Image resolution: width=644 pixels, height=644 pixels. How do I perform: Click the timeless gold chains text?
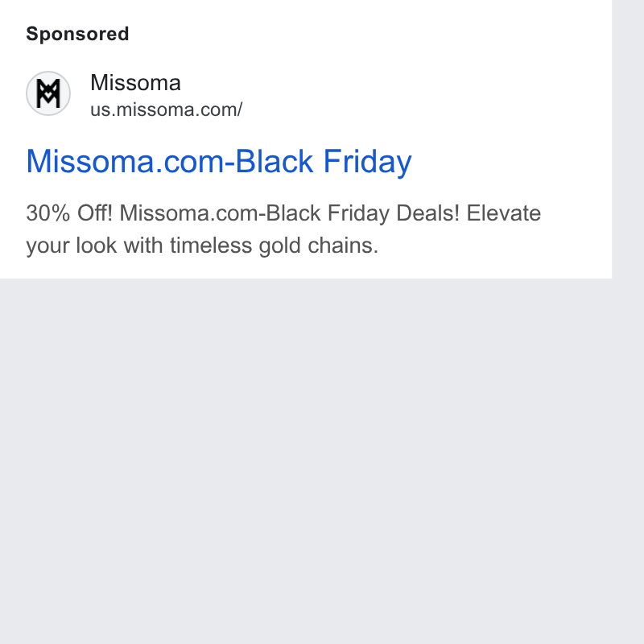[x=274, y=246]
